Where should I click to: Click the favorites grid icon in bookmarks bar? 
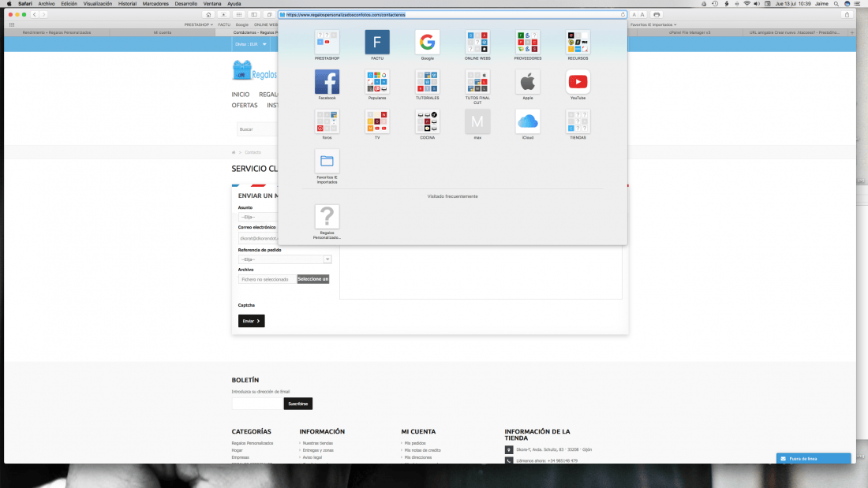12,25
